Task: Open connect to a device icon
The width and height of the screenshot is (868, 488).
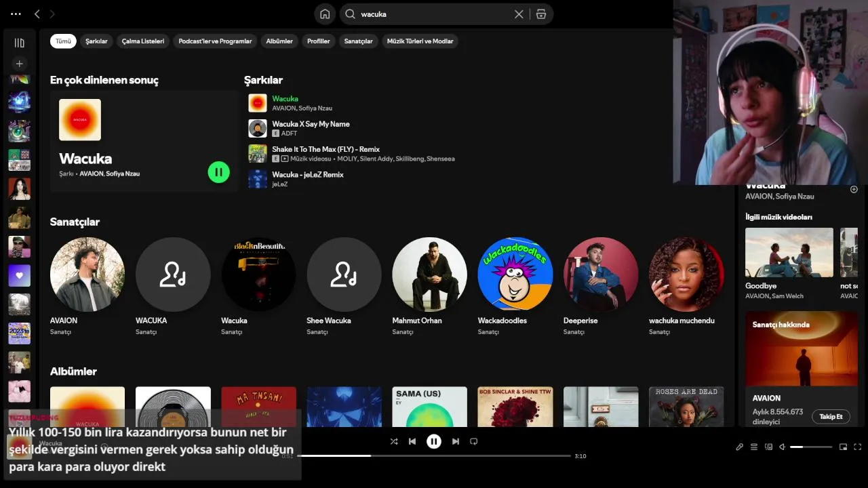Action: 768,447
